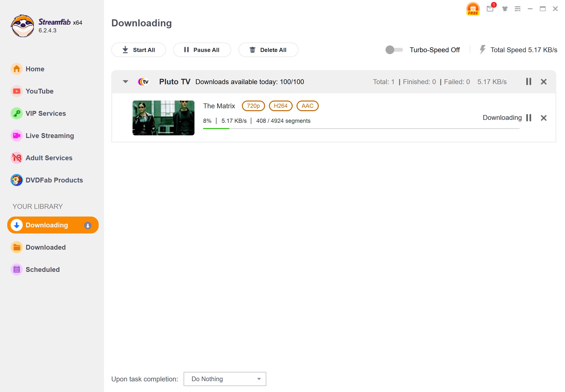Remove the Pluto TV group with X
The image size is (565, 392).
click(543, 82)
